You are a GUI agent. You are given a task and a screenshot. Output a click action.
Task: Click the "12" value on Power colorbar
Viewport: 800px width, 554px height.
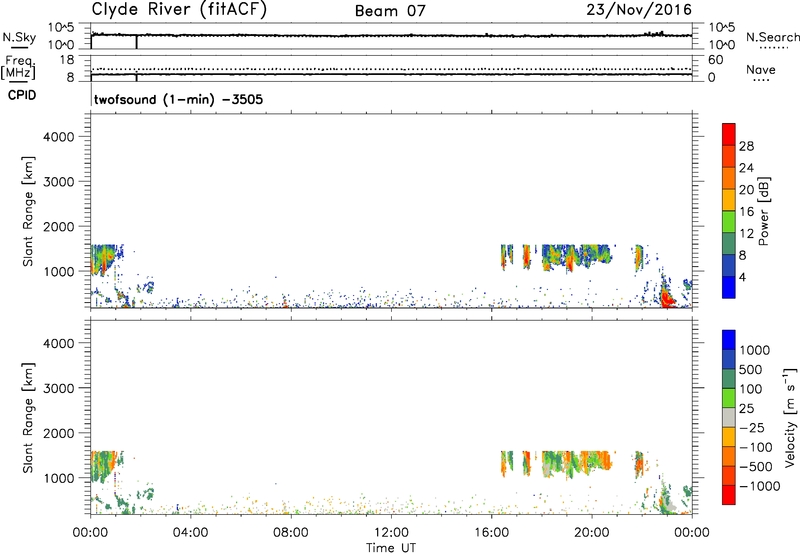click(746, 234)
